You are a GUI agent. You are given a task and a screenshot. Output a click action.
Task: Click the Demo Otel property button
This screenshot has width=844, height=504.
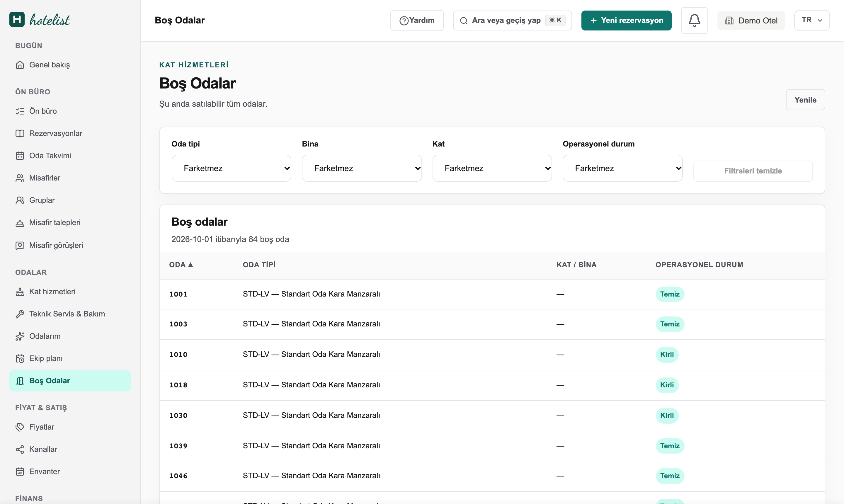point(751,21)
